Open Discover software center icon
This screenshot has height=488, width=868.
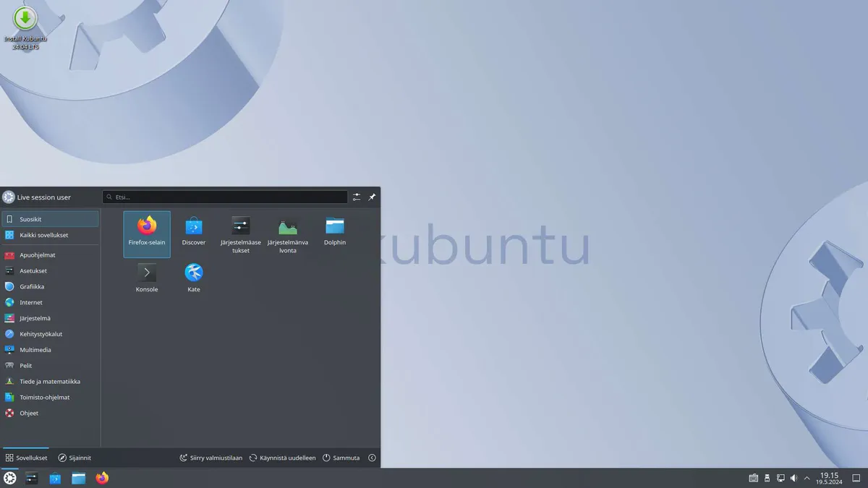pos(194,233)
